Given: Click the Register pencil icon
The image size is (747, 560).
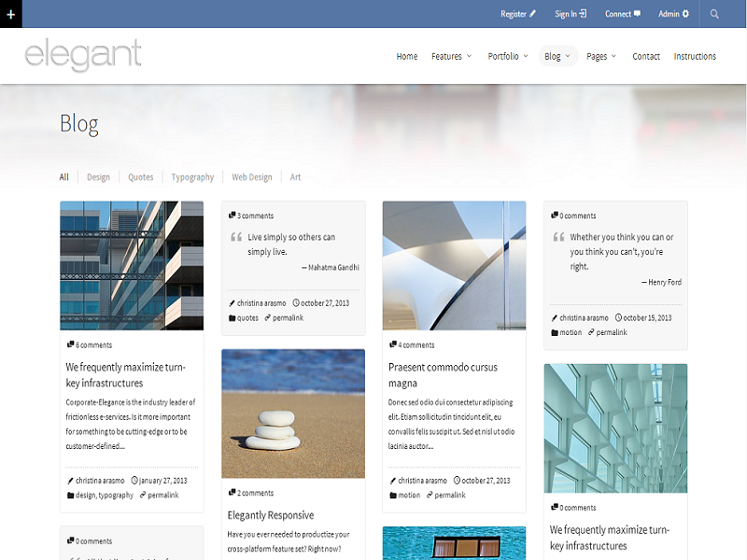Looking at the screenshot, I should [x=533, y=14].
